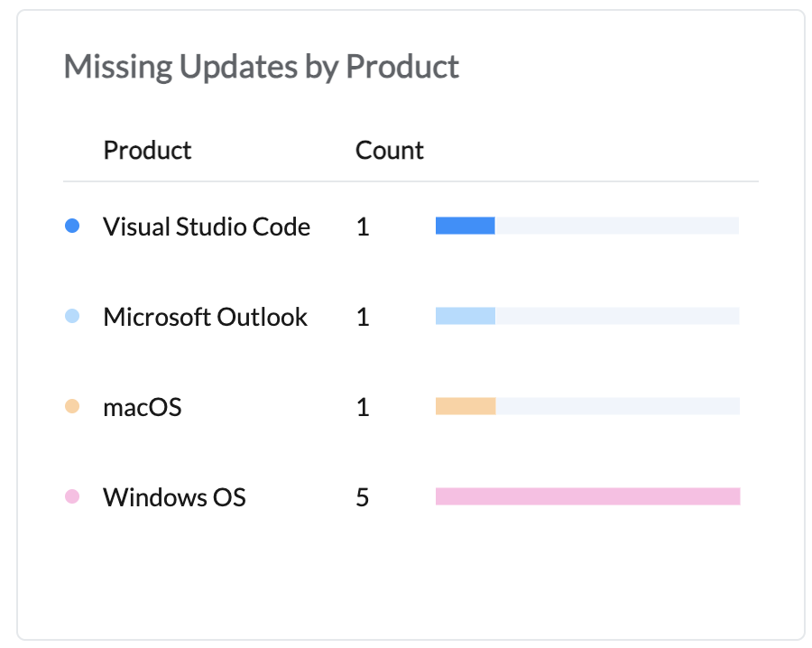This screenshot has width=812, height=648.
Task: Click the count 5 for Windows OS
Action: pyautogui.click(x=363, y=497)
